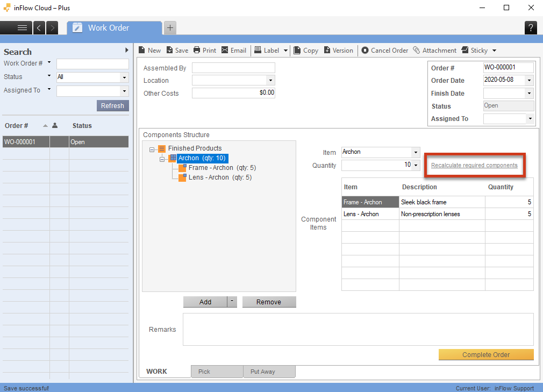Select Frame - Archon (qty: 5) tree item
This screenshot has height=392, width=543.
coord(222,168)
